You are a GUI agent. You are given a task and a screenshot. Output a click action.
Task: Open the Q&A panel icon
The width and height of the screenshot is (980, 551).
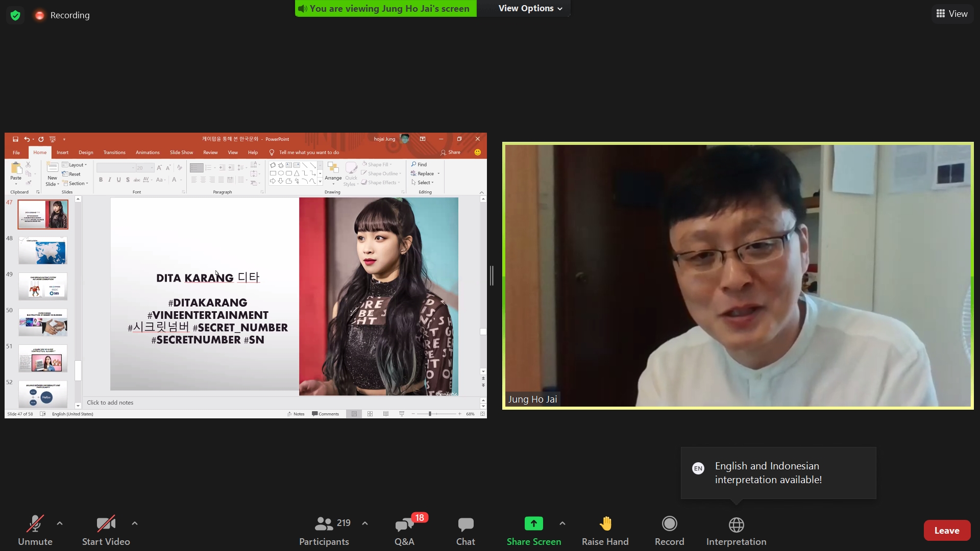[x=404, y=524]
